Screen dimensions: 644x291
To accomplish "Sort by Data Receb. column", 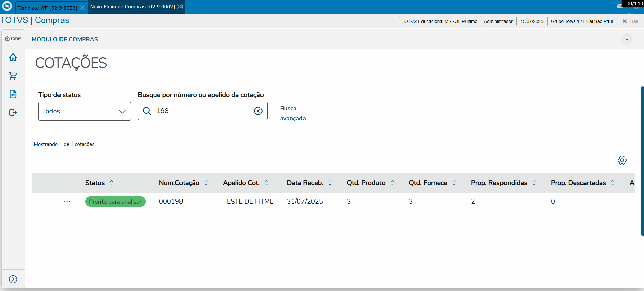I will pyautogui.click(x=330, y=183).
